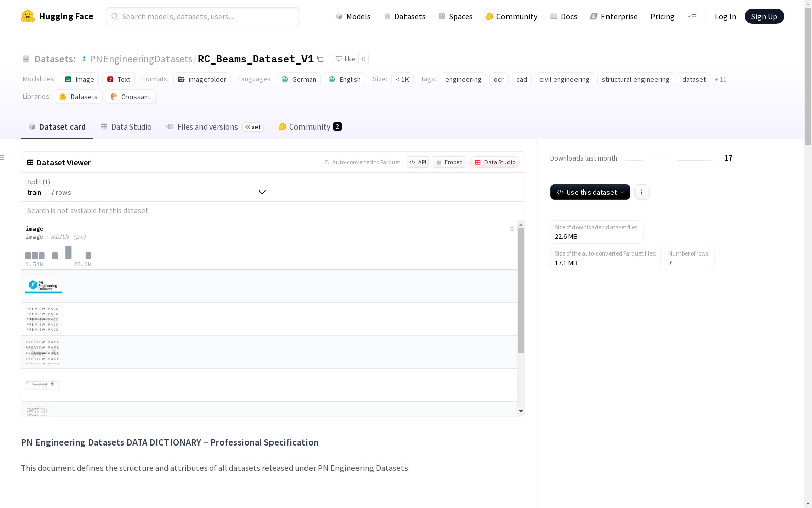812x508 pixels.
Task: Open the Use this dataset dropdown
Action: 590,192
